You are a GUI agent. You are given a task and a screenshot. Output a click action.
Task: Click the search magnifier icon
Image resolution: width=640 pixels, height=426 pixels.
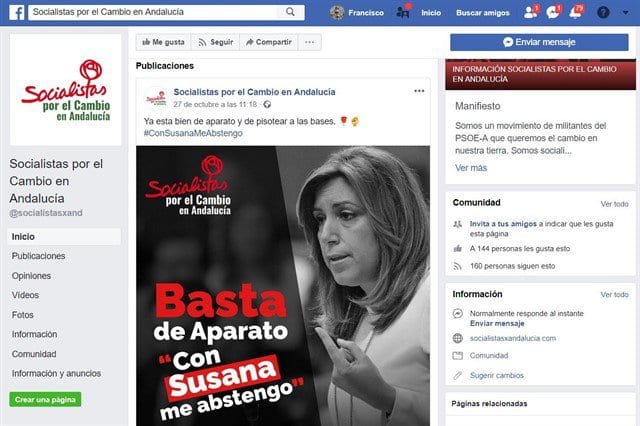pos(290,12)
